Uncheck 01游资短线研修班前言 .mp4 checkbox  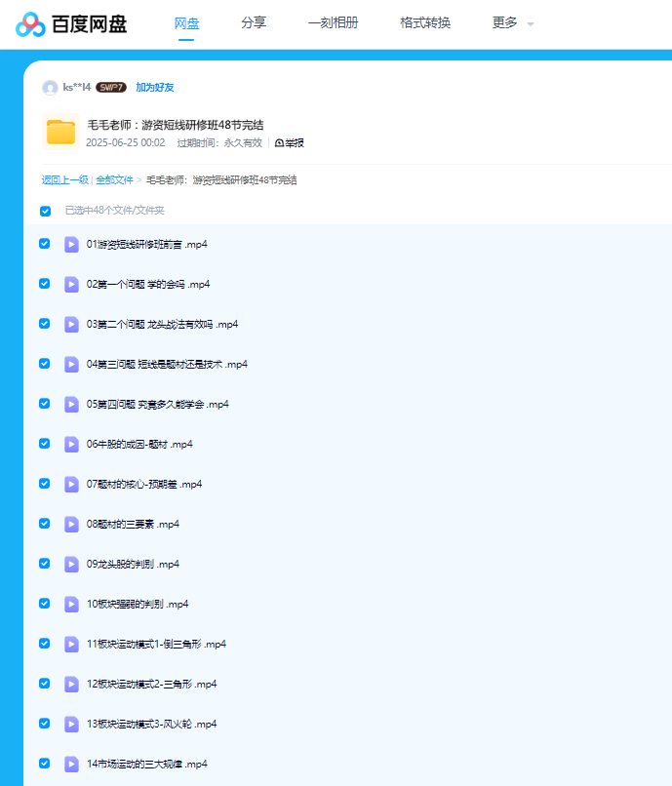point(45,244)
